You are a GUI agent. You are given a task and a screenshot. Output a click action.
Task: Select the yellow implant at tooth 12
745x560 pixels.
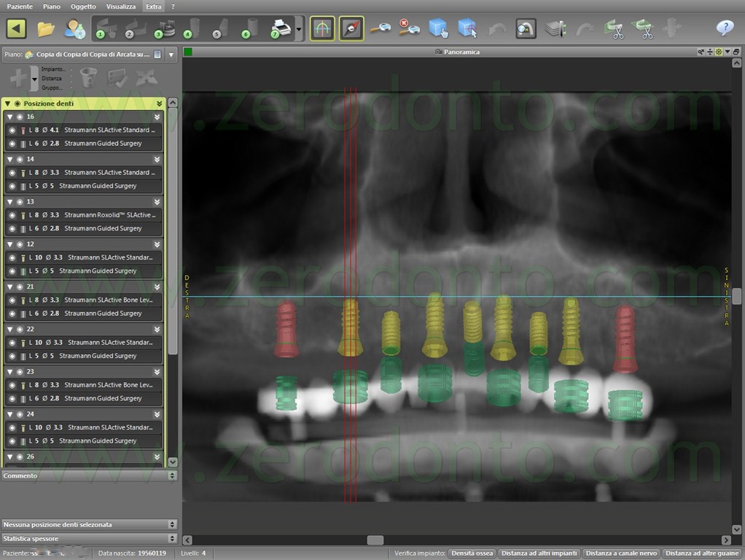(x=434, y=326)
